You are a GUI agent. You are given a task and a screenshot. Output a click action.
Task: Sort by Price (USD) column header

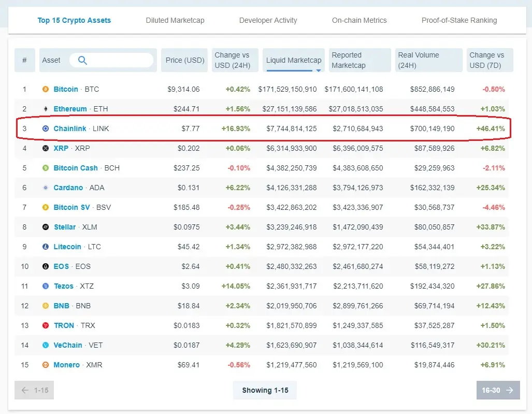click(184, 60)
